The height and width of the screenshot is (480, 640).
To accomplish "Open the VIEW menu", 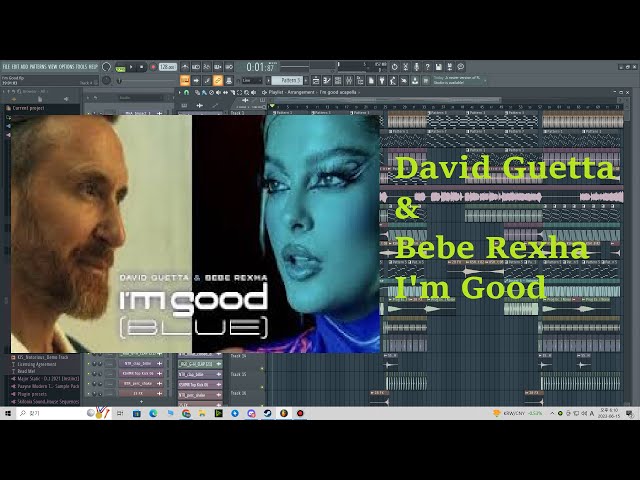I will tap(53, 67).
